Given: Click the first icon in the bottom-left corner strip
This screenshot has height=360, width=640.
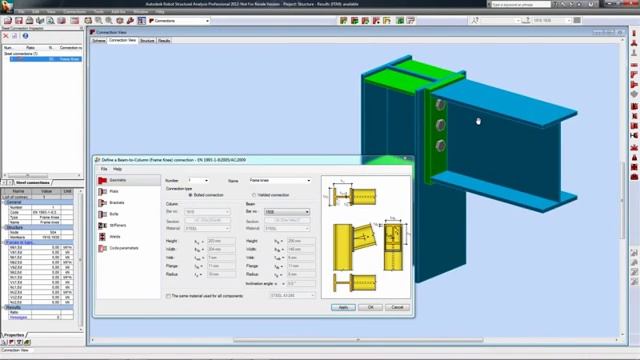Looking at the screenshot, I should pos(4,342).
